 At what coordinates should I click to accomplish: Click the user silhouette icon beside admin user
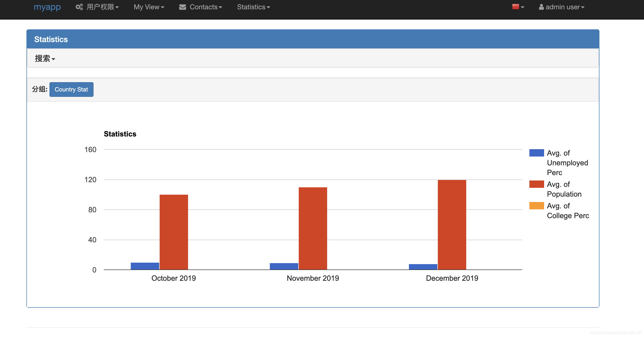pyautogui.click(x=541, y=7)
